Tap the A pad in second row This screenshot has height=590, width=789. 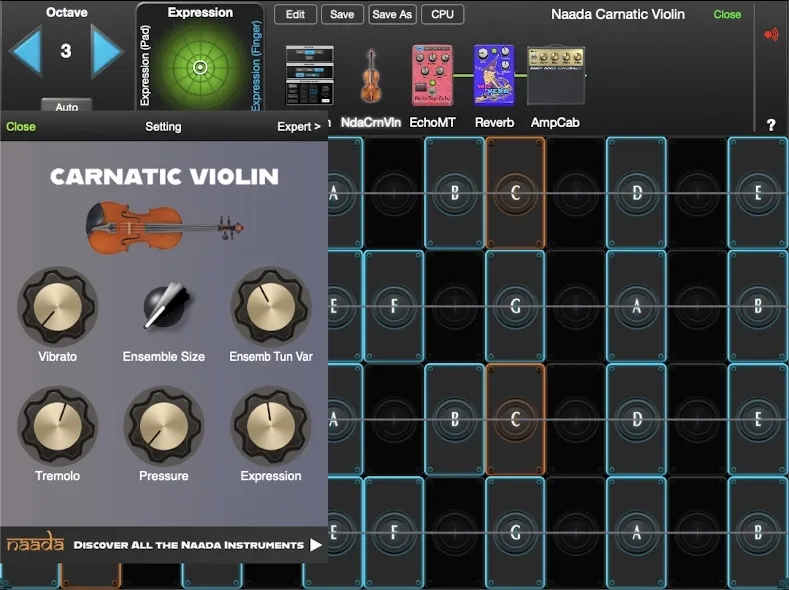[637, 306]
